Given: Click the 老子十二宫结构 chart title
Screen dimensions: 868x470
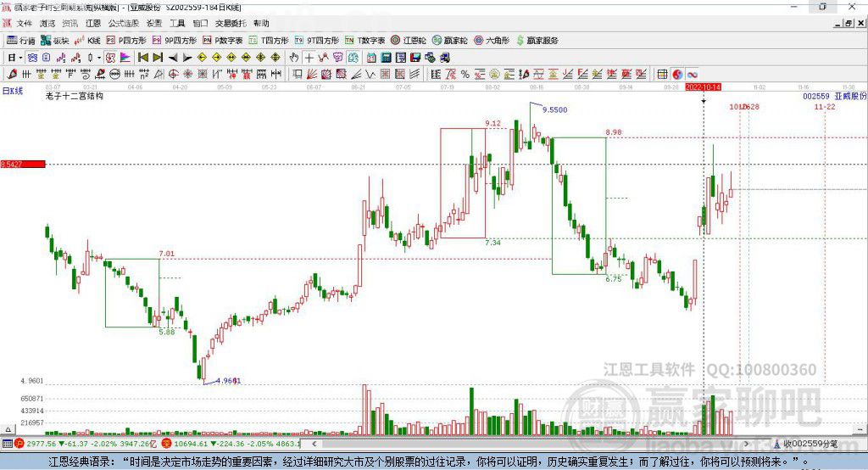Looking at the screenshot, I should coord(75,97).
